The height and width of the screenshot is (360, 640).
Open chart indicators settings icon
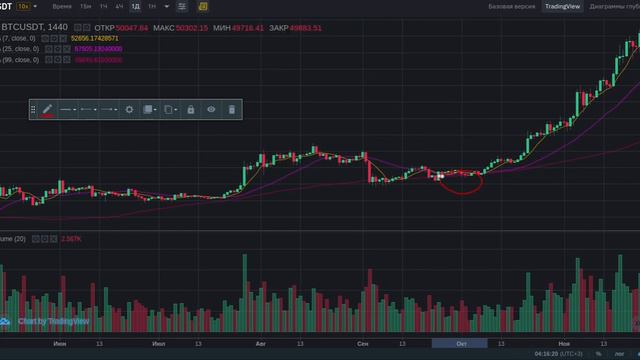[182, 7]
